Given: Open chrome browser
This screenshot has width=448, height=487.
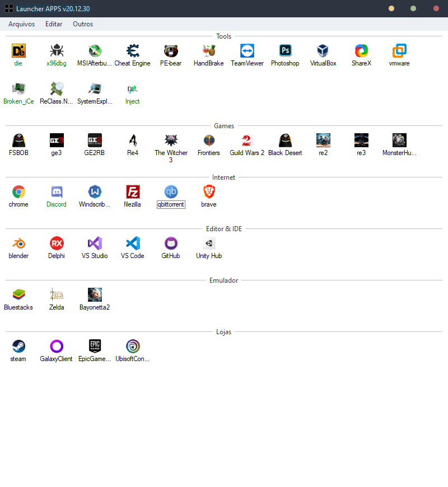Looking at the screenshot, I should point(18,191).
